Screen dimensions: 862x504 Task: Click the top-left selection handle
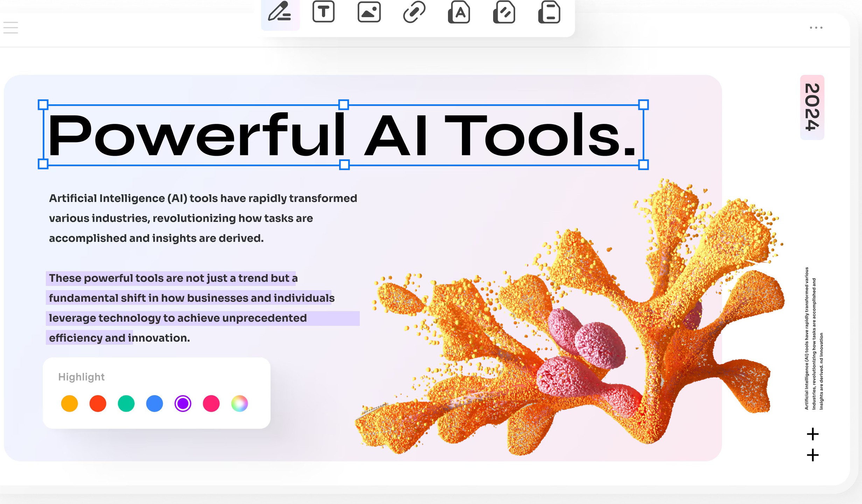click(x=43, y=105)
